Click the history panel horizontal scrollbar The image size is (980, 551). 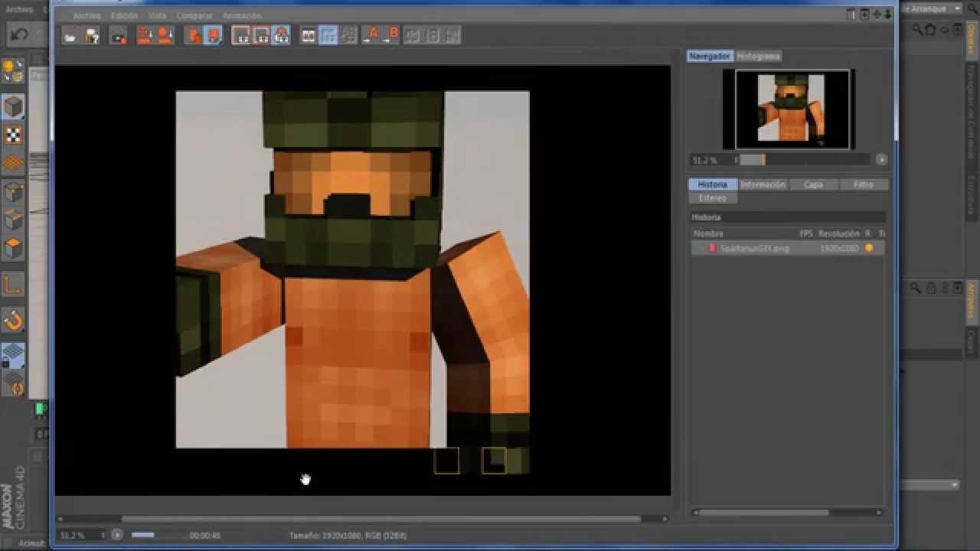pos(764,513)
